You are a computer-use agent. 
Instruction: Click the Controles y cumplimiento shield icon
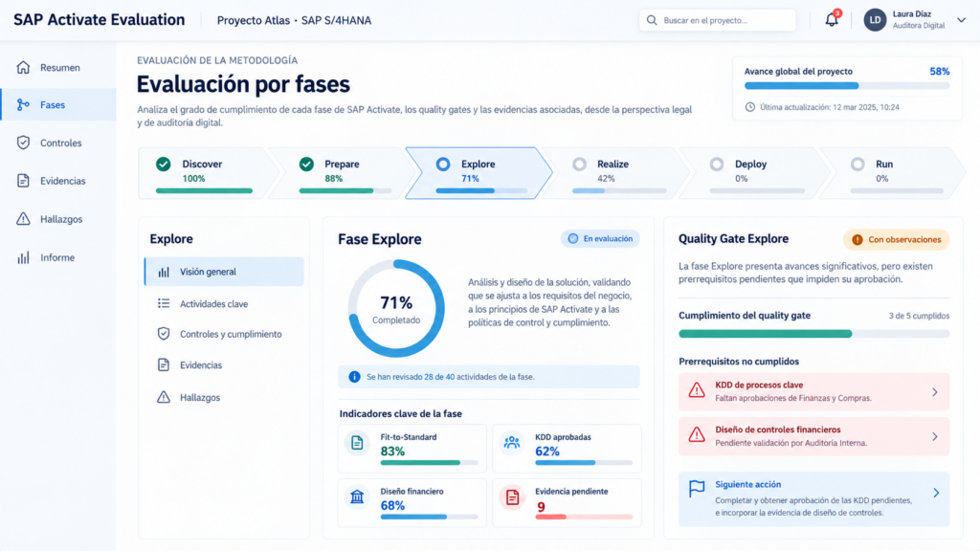(164, 334)
